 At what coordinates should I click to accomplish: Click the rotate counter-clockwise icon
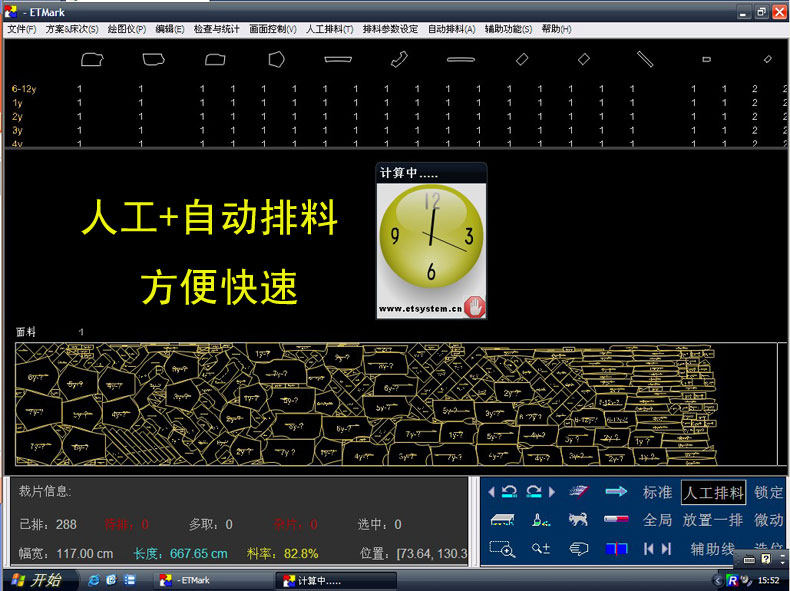(509, 492)
